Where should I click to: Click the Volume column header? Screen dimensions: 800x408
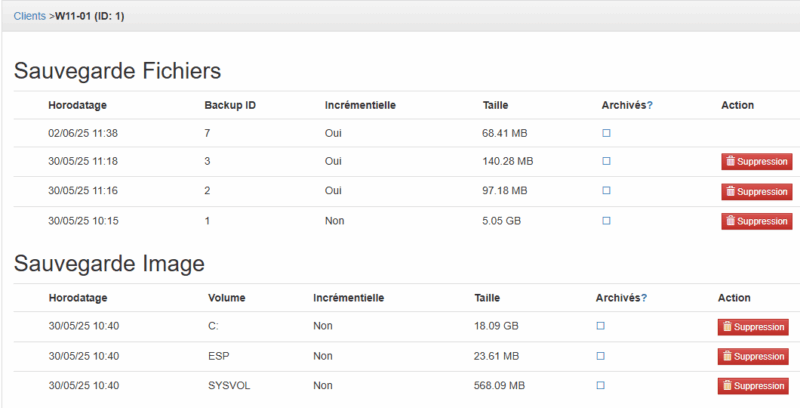point(227,297)
